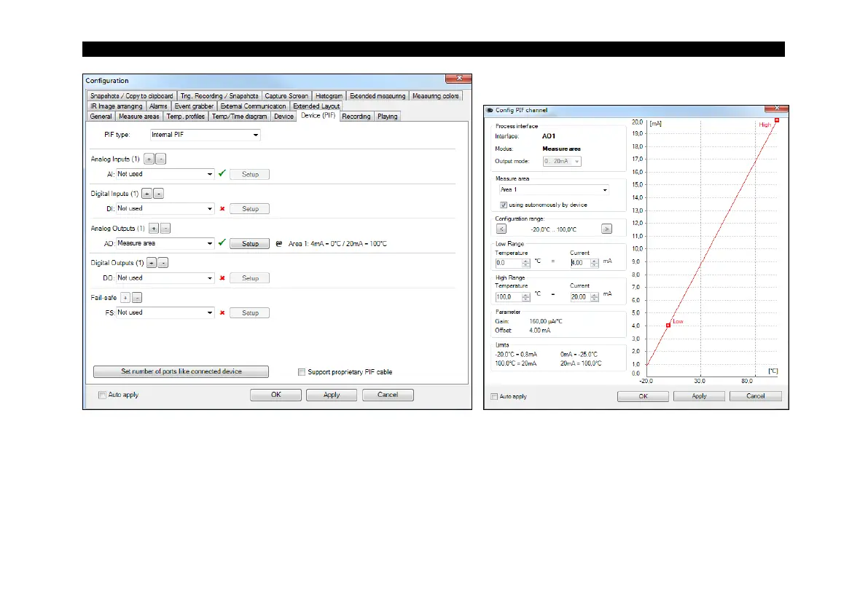Click OK in Configuration dialog
The height and width of the screenshot is (611, 868).
click(x=275, y=395)
